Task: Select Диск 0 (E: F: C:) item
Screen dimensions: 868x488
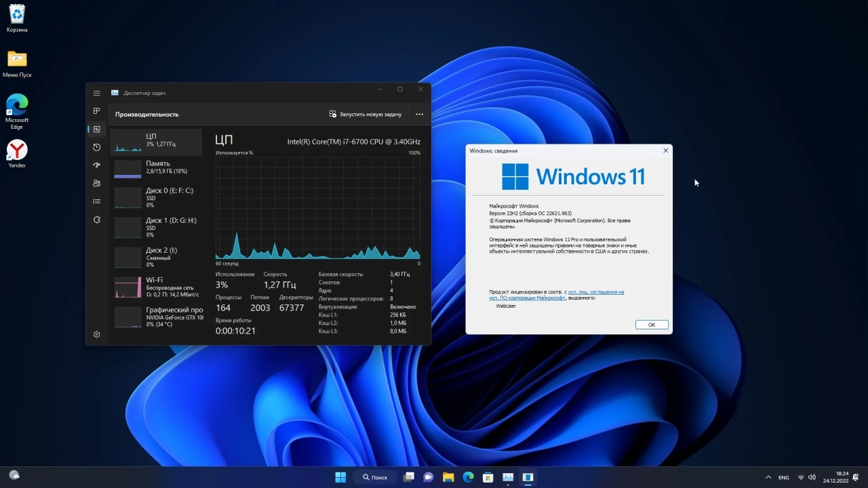Action: click(x=156, y=197)
